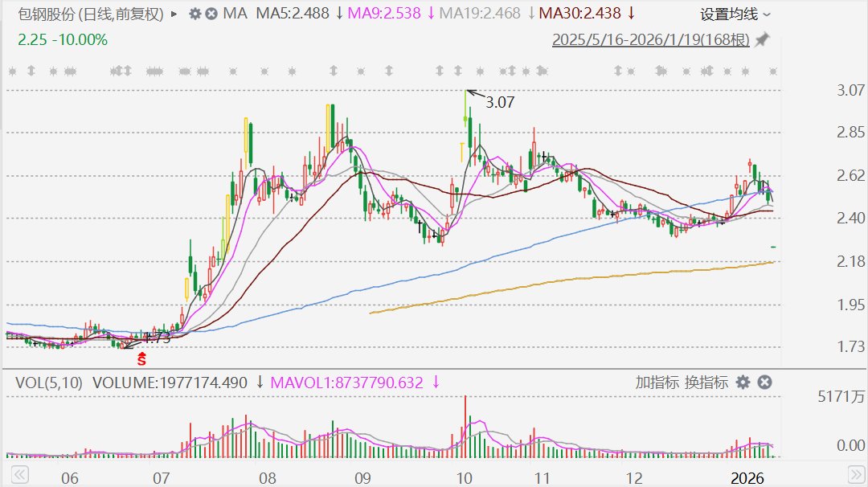868x487 pixels.
Task: Select the 5171万 volume axis label
Action: click(x=841, y=396)
